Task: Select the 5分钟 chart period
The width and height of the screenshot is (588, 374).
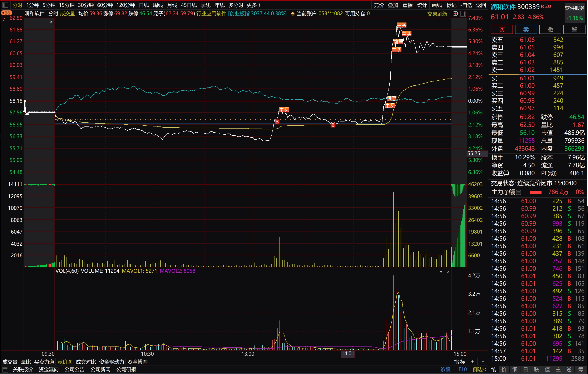Action: (49, 5)
